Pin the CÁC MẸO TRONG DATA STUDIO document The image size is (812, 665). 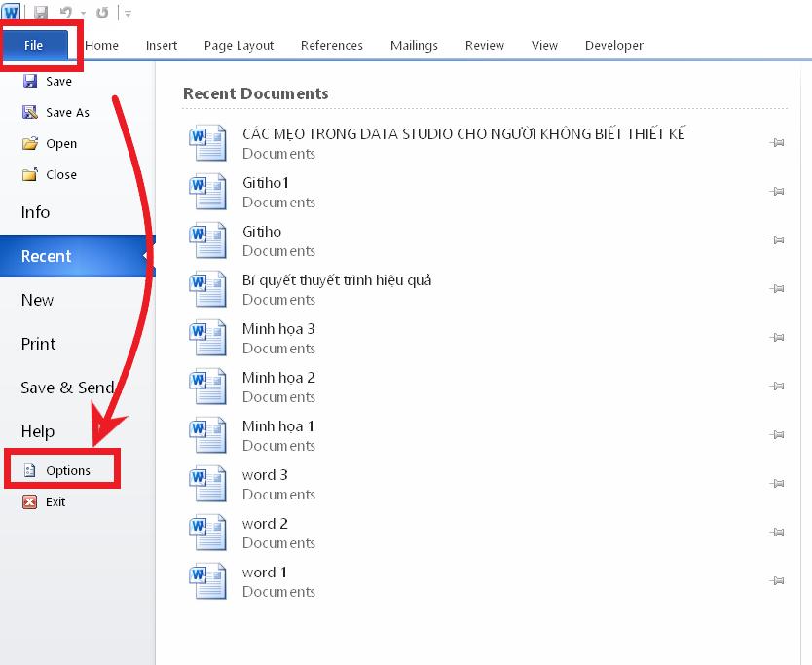click(776, 142)
